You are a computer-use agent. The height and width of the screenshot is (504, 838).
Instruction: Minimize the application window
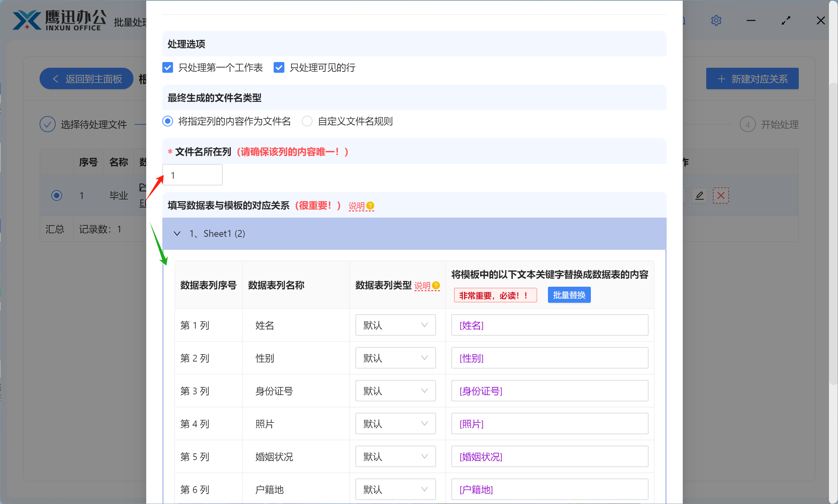click(x=751, y=20)
